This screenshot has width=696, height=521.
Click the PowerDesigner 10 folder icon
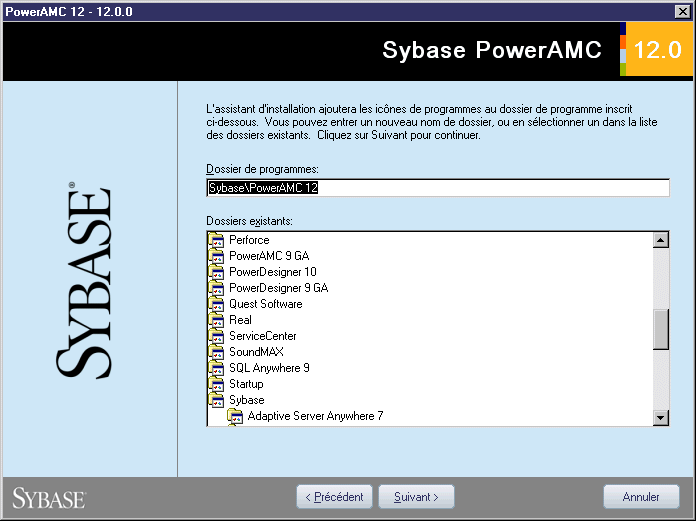pos(216,272)
